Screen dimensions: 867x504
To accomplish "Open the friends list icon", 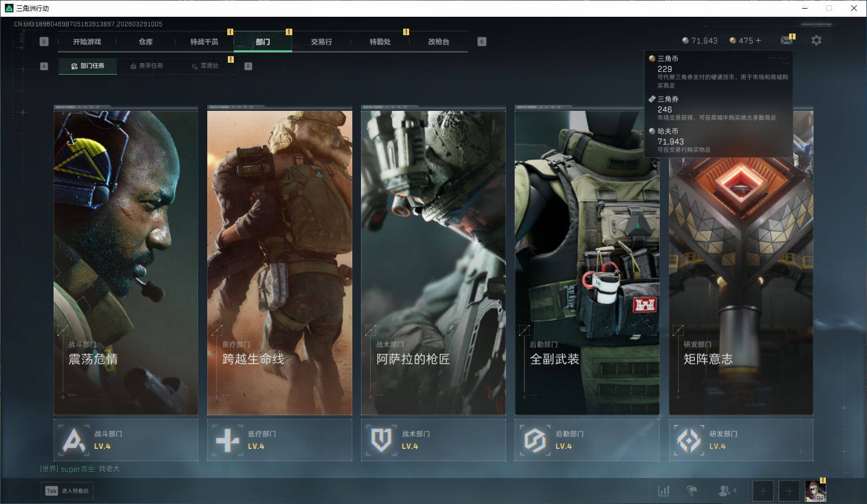I will pos(724,491).
